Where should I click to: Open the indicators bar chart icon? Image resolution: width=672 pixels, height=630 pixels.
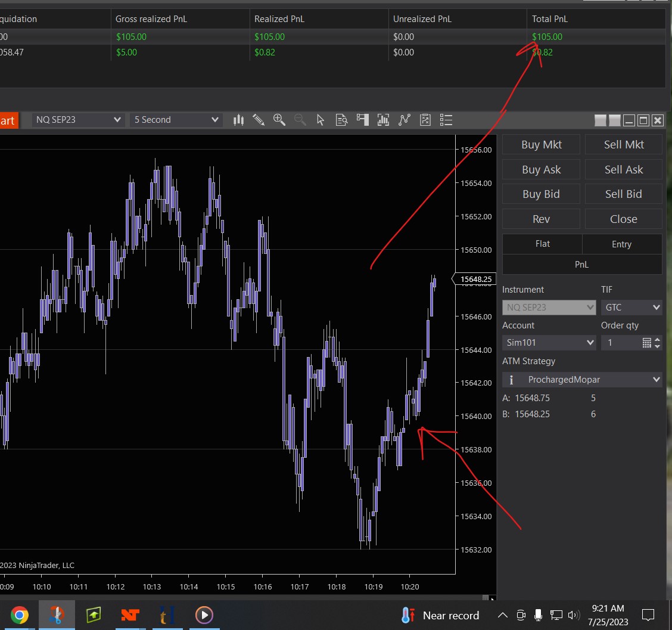click(383, 120)
